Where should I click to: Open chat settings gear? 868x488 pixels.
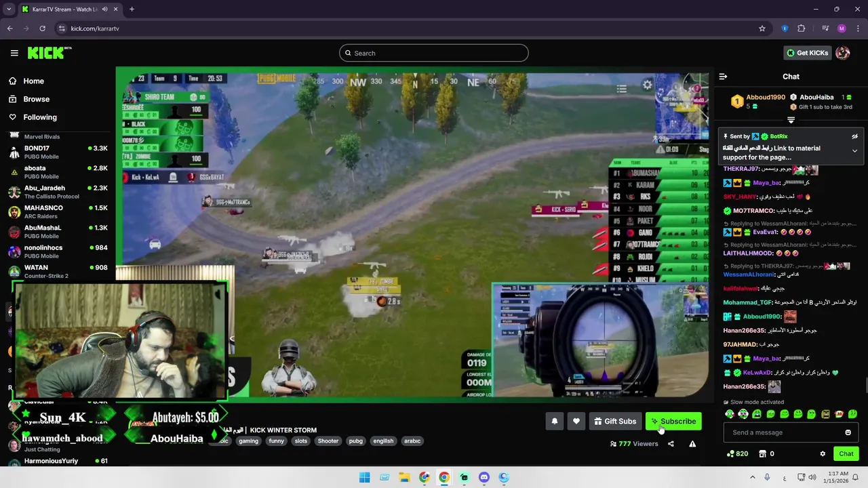coord(823,454)
